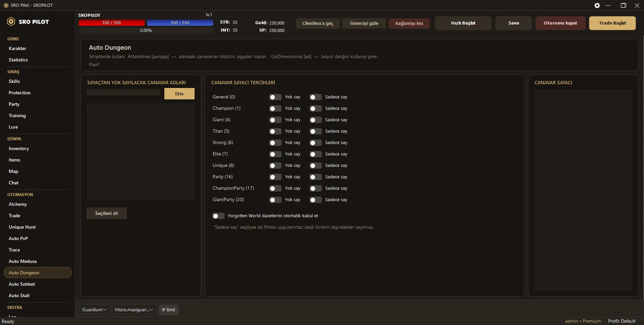Enable Sadece say for Unique (8)
Image resolution: width=644 pixels, height=325 pixels.
pyautogui.click(x=316, y=166)
